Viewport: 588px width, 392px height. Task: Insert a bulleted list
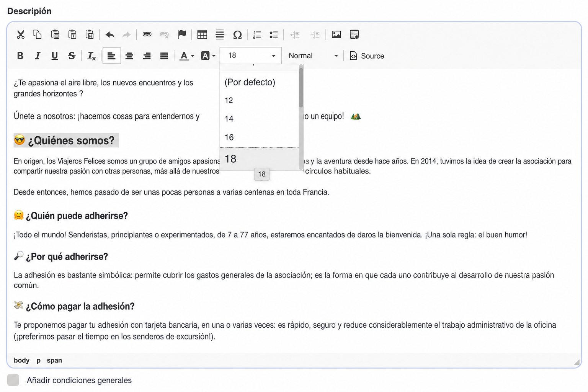click(x=274, y=35)
